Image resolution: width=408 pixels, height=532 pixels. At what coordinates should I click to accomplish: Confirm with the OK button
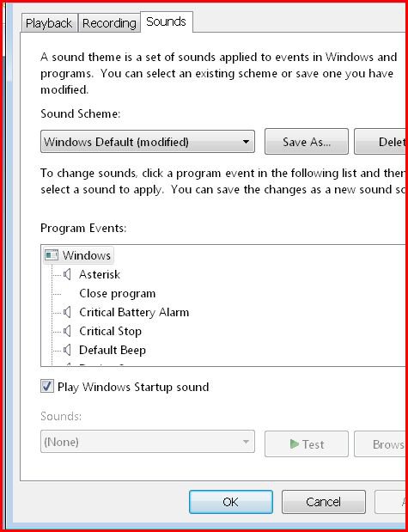(230, 502)
